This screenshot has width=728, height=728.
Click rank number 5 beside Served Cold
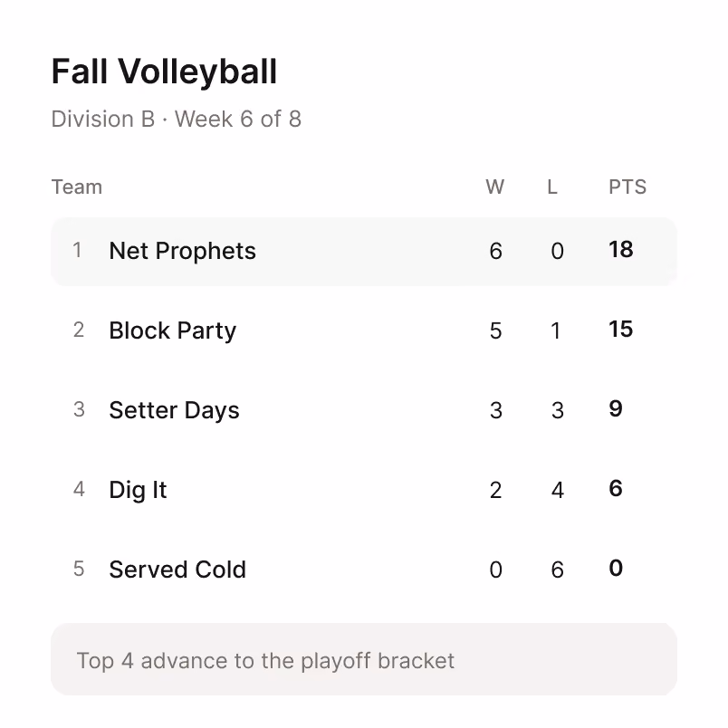[x=79, y=570]
